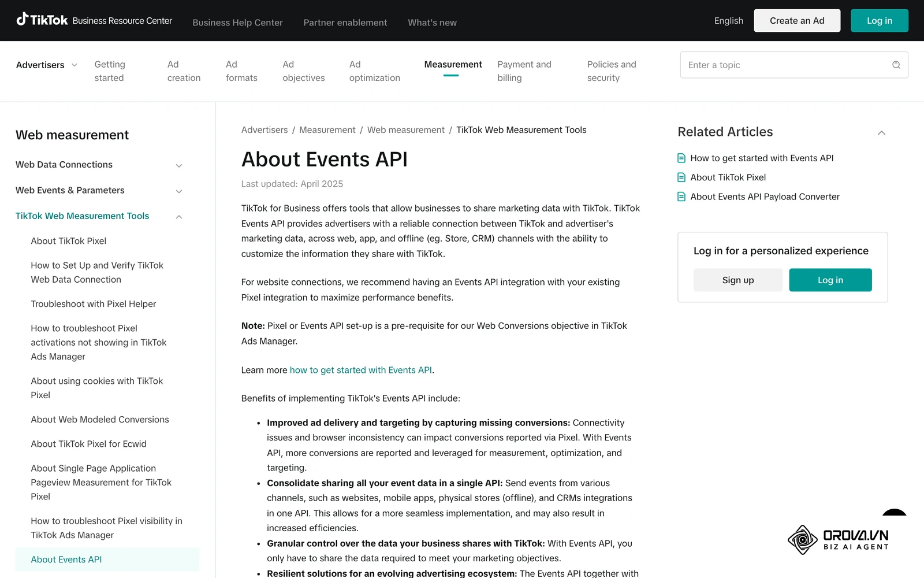Click Log in under personalized experience
Viewport: 924px width, 578px height.
tap(830, 280)
